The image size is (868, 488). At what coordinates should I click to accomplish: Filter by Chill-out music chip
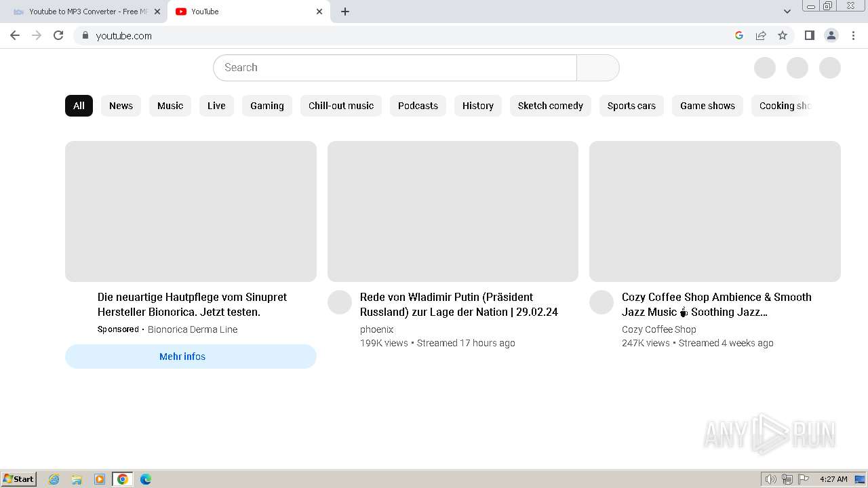tap(341, 106)
